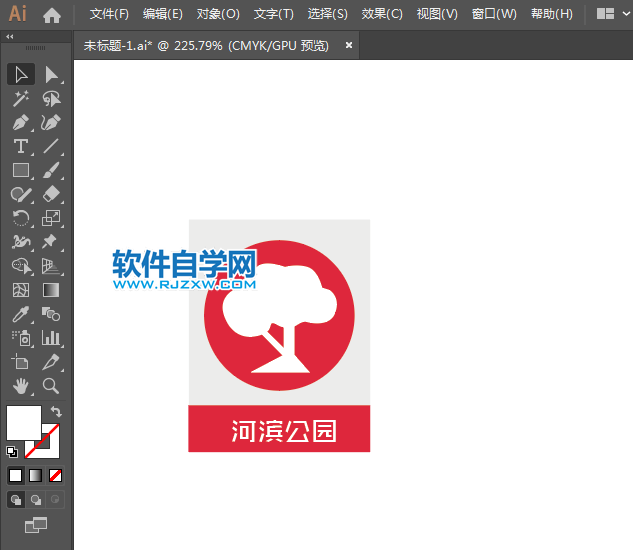This screenshot has width=633, height=550.
Task: Activate the Zoom tool
Action: click(x=51, y=386)
